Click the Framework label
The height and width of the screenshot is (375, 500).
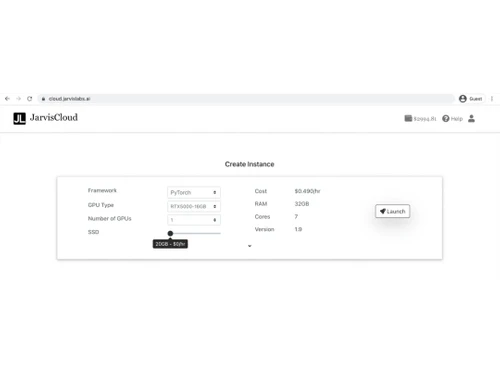point(102,190)
